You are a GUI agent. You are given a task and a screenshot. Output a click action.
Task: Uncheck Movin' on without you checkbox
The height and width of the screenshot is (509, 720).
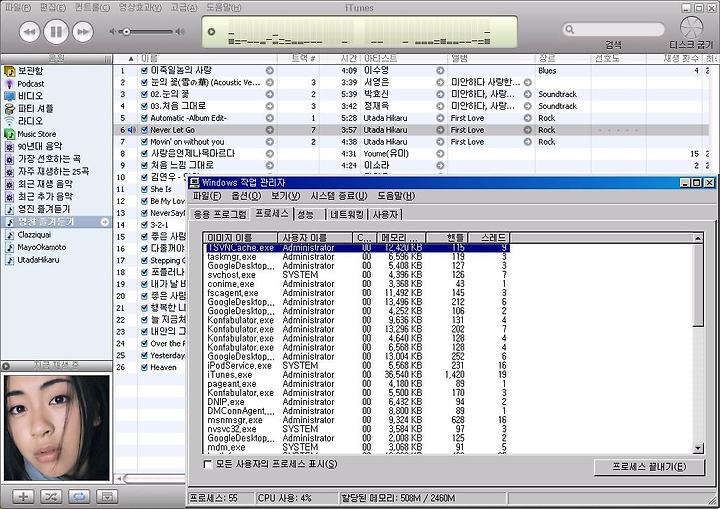click(x=144, y=142)
